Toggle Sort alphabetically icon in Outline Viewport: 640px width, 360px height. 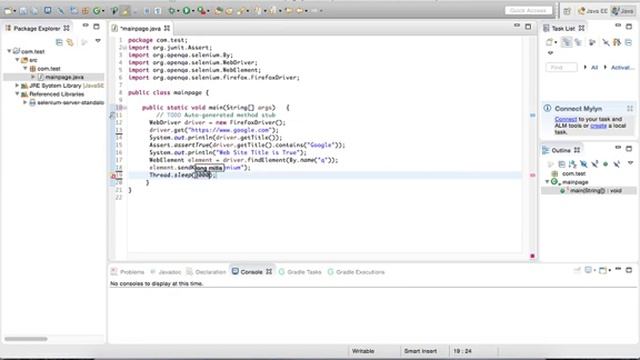point(573,164)
